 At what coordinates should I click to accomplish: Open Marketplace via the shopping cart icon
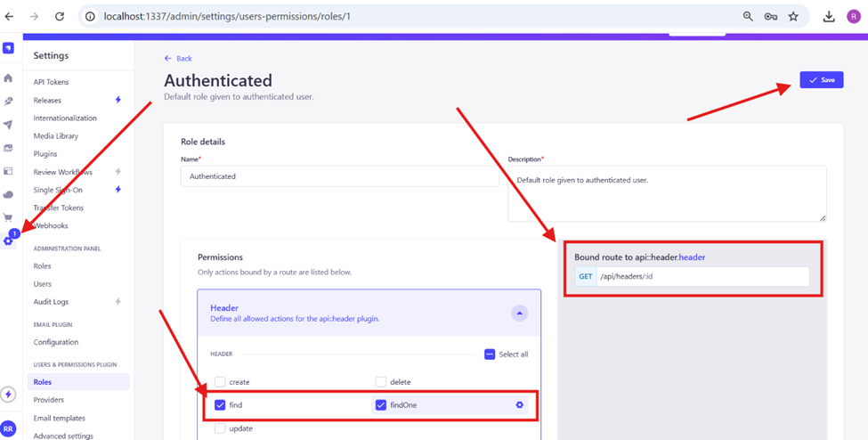click(x=8, y=217)
